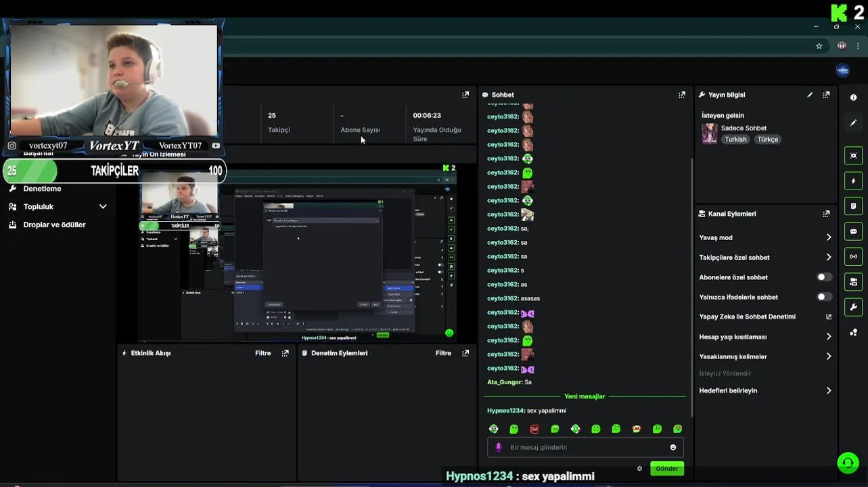Open the Filtre option in Denetim Eylemleri

click(x=443, y=353)
